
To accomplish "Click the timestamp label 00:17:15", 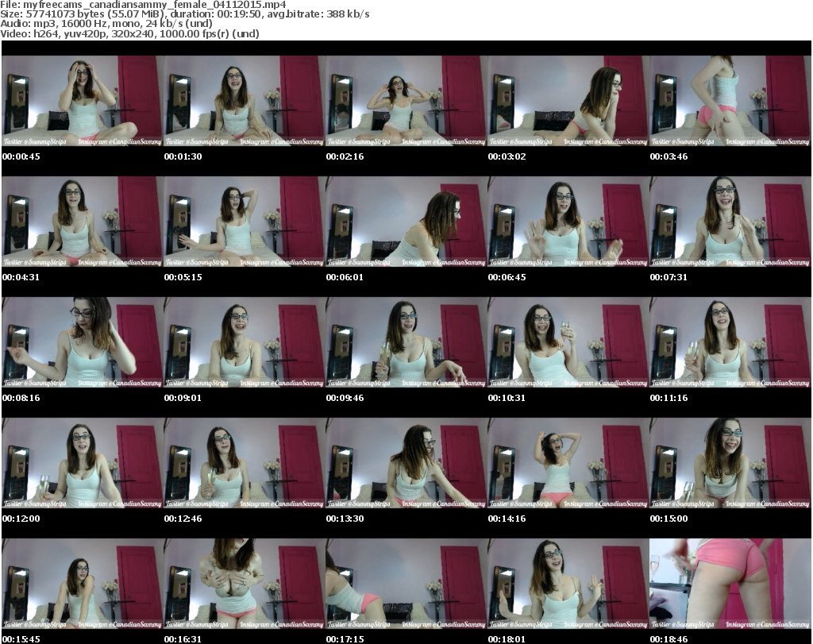I will coord(345,639).
